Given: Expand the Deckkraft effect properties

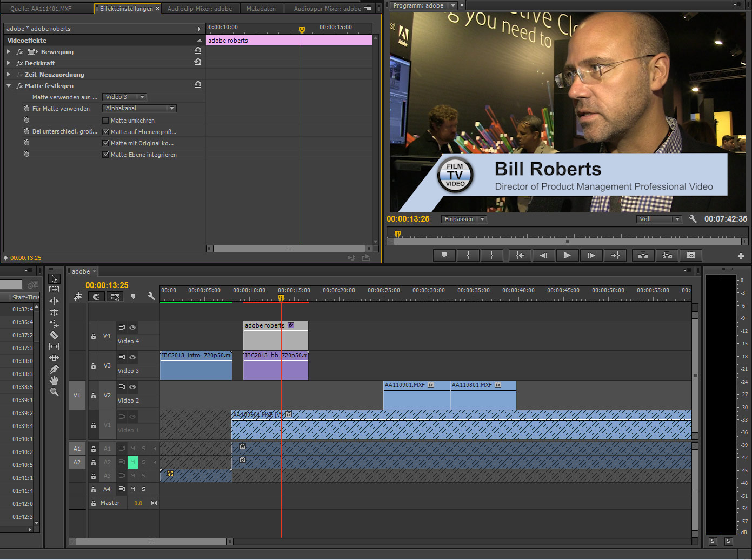Looking at the screenshot, I should (x=9, y=63).
